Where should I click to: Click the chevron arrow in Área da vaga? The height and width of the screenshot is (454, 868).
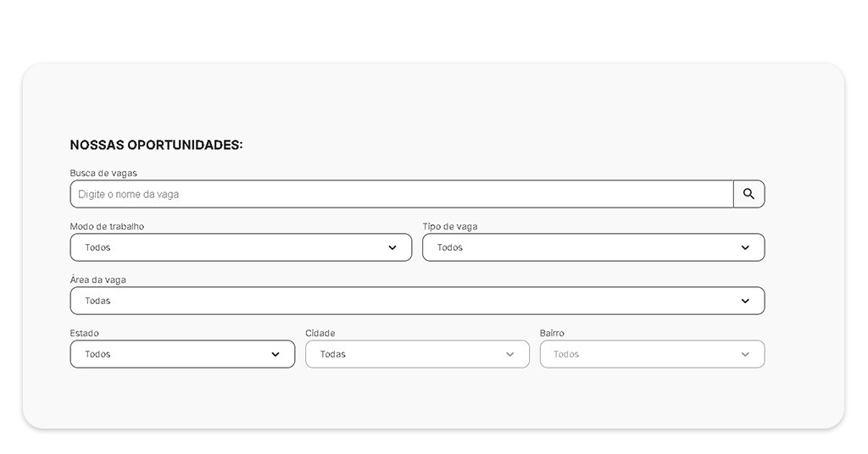click(x=745, y=302)
